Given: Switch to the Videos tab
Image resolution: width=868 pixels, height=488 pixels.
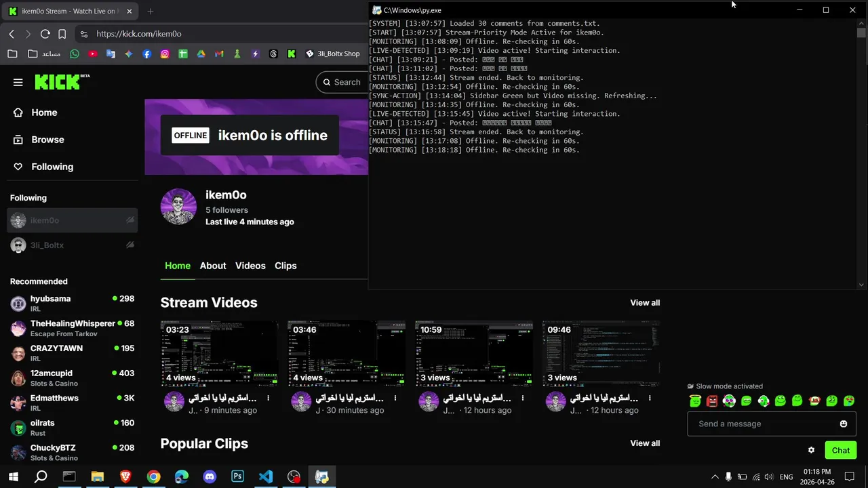Looking at the screenshot, I should click(250, 266).
